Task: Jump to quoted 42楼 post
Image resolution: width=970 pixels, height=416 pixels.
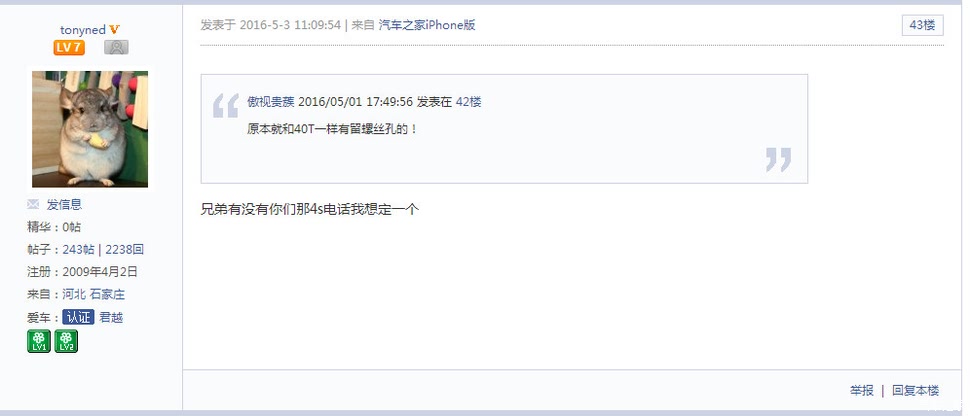Action: click(468, 102)
